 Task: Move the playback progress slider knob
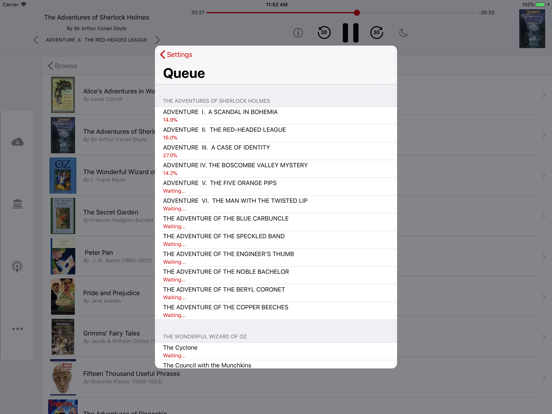[357, 13]
